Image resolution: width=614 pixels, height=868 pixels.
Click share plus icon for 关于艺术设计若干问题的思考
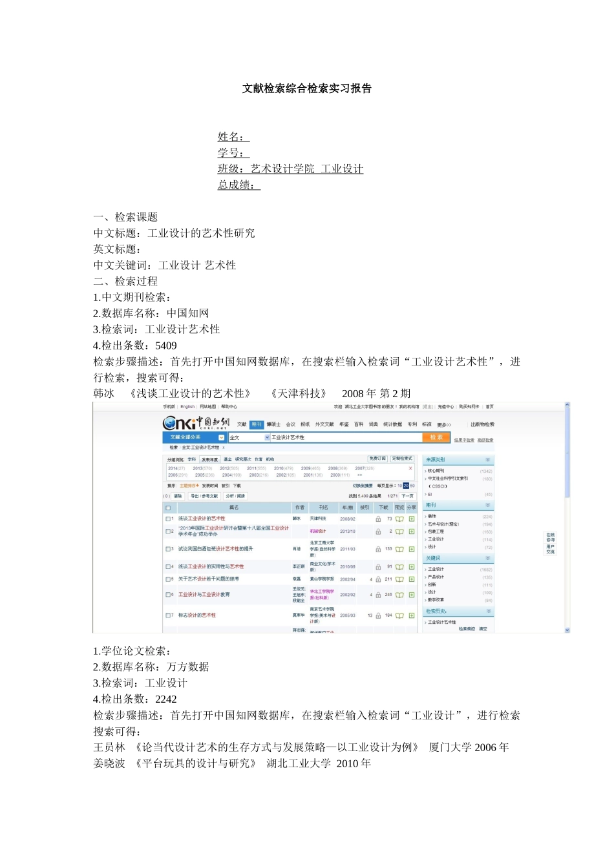pyautogui.click(x=412, y=579)
